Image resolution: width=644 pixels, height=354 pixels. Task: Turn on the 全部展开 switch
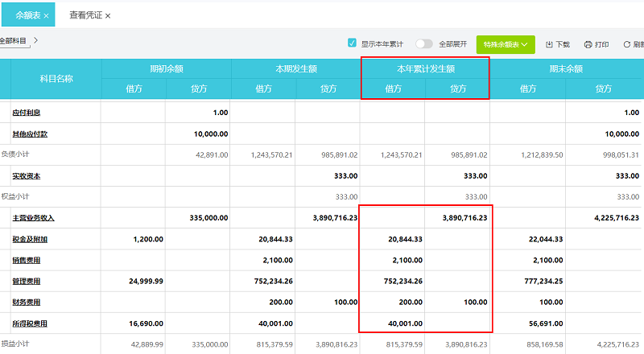[424, 44]
